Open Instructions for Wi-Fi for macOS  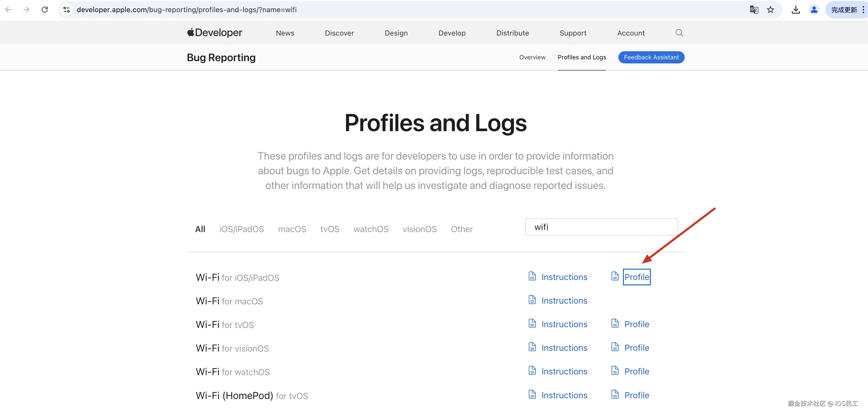click(x=564, y=301)
